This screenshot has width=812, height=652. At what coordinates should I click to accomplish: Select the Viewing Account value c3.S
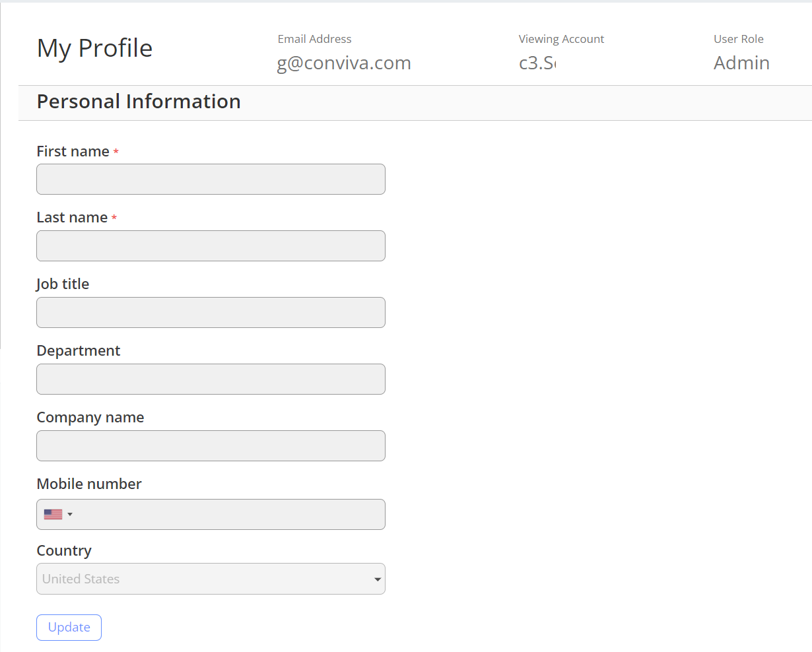click(537, 63)
